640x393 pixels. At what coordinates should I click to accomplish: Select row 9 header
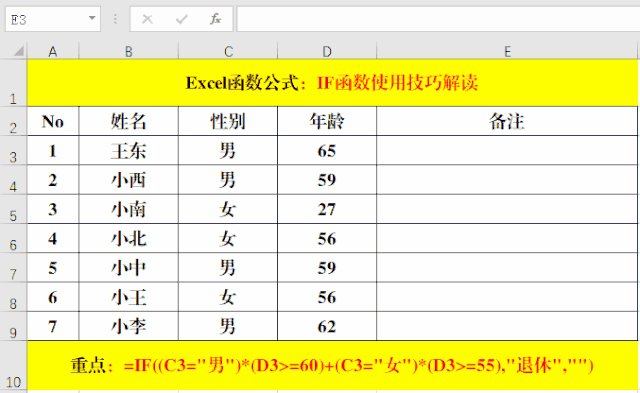pos(13,326)
